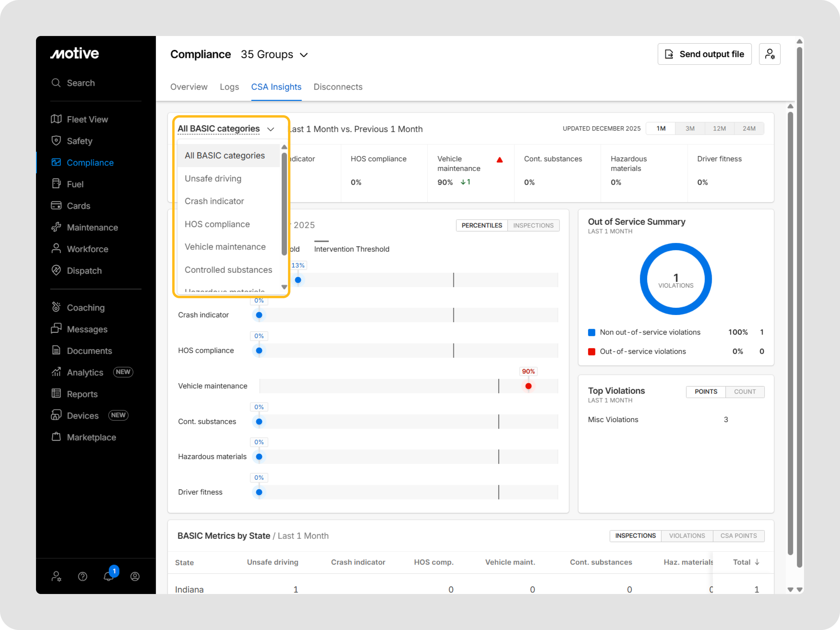
Task: Select the 3M time range
Action: pyautogui.click(x=690, y=128)
